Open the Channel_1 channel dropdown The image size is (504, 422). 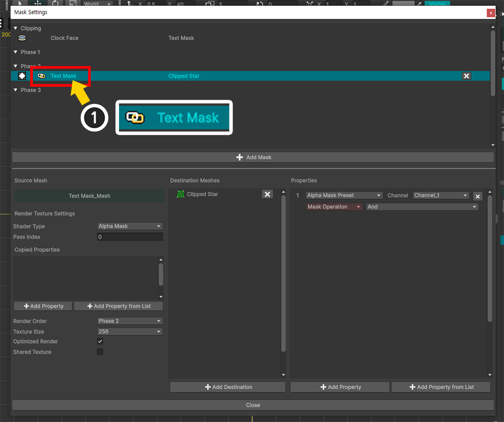coord(440,195)
